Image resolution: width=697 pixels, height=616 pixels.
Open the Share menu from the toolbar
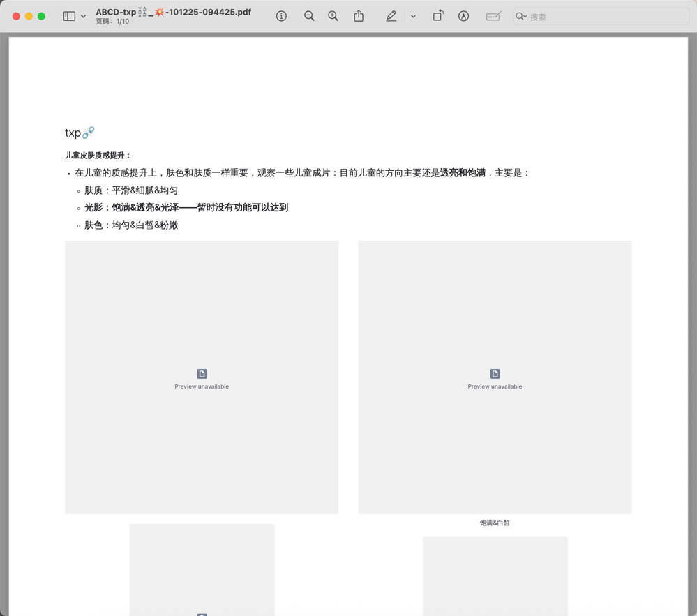pyautogui.click(x=359, y=15)
